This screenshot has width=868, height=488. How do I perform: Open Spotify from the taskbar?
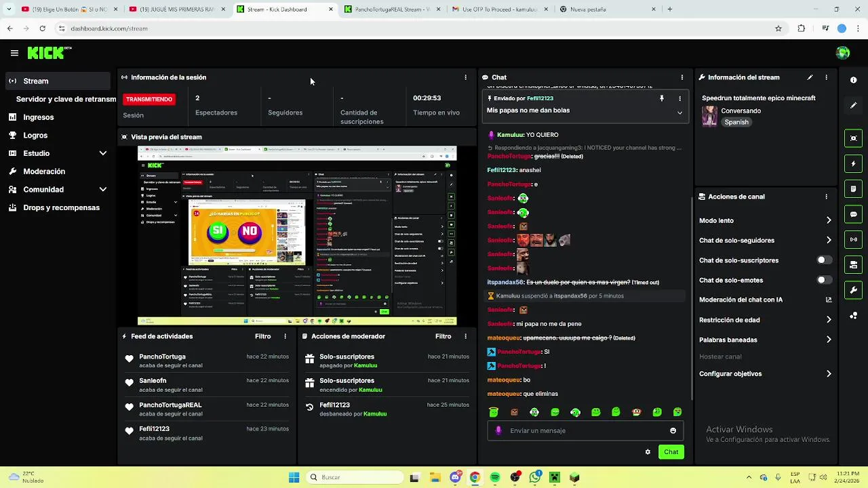pyautogui.click(x=495, y=477)
